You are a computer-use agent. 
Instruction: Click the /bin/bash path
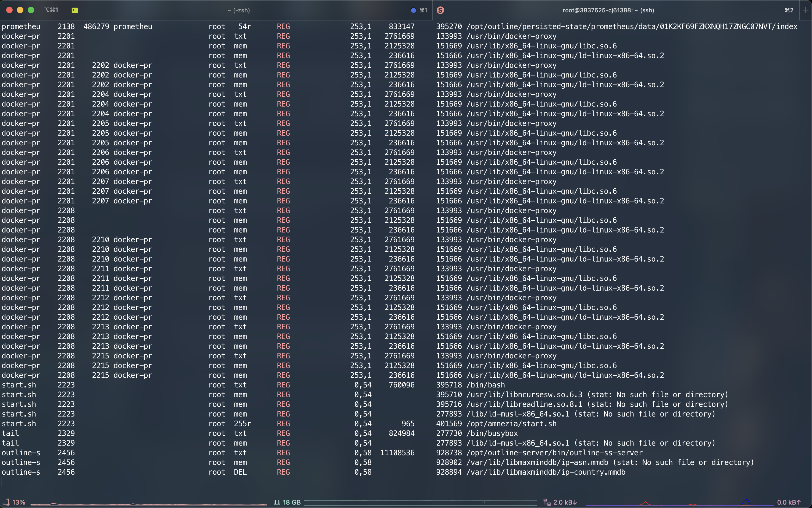485,385
